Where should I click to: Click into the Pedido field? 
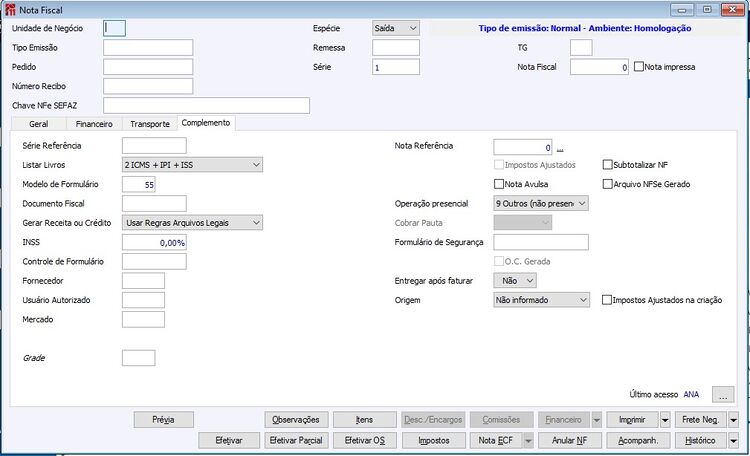tap(148, 67)
